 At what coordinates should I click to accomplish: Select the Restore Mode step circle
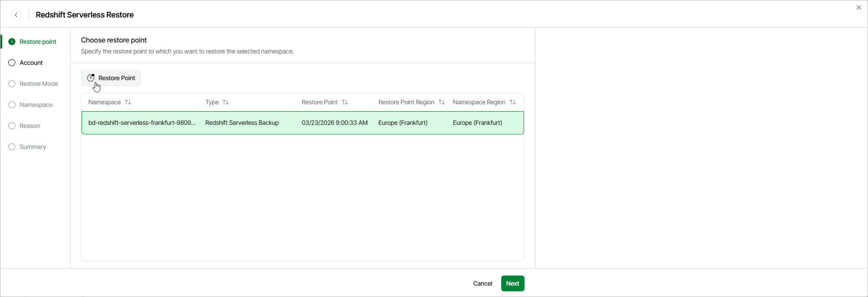coord(12,84)
